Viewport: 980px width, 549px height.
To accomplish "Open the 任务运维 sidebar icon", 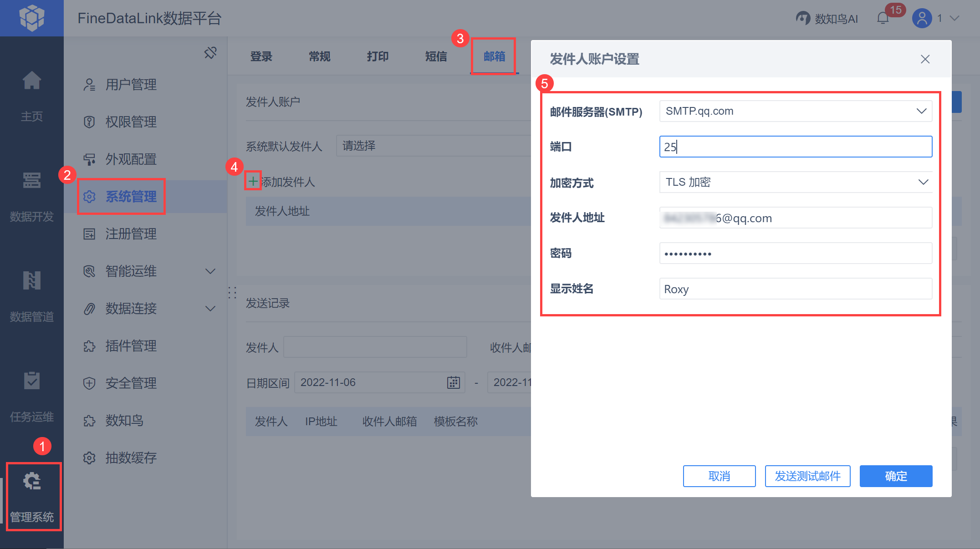I will (x=32, y=381).
